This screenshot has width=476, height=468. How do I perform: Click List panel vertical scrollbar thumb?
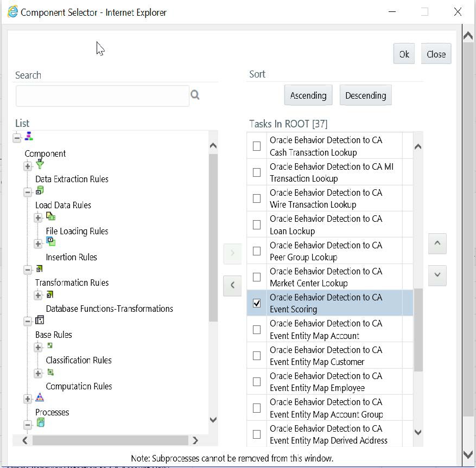coord(213,238)
